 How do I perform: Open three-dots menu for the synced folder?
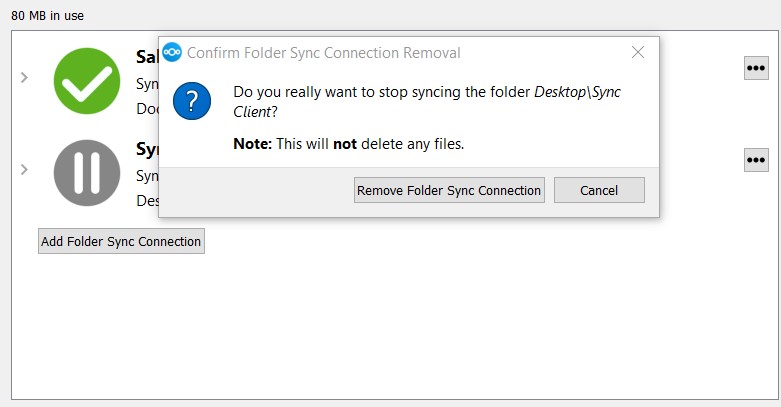tap(756, 67)
